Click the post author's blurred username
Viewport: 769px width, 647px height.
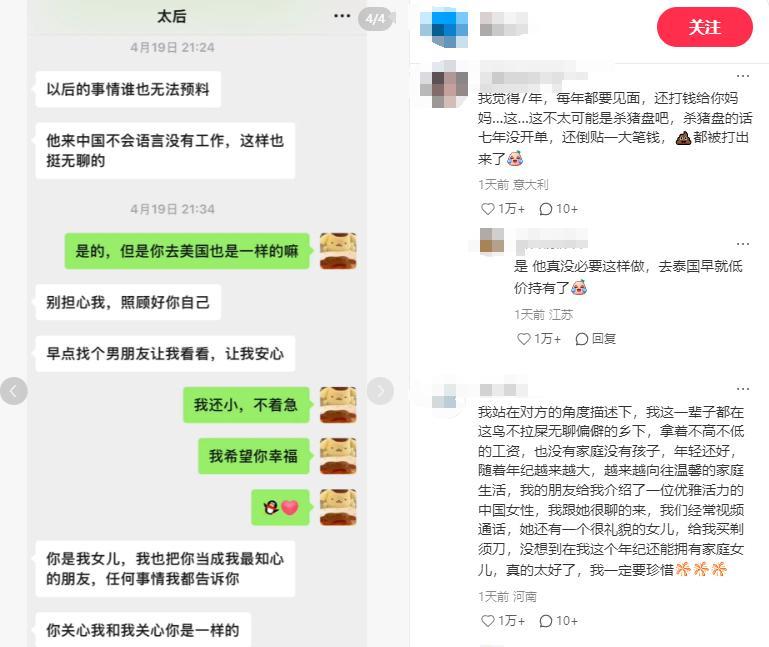pyautogui.click(x=503, y=24)
